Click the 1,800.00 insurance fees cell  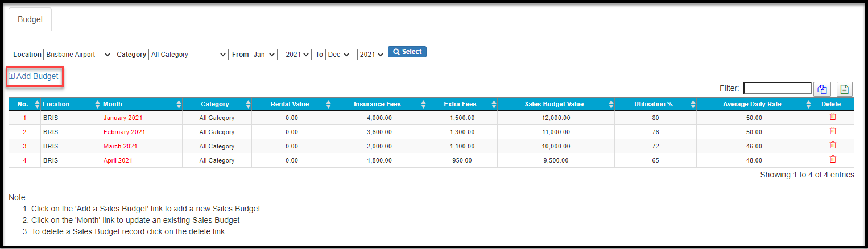[x=379, y=160]
